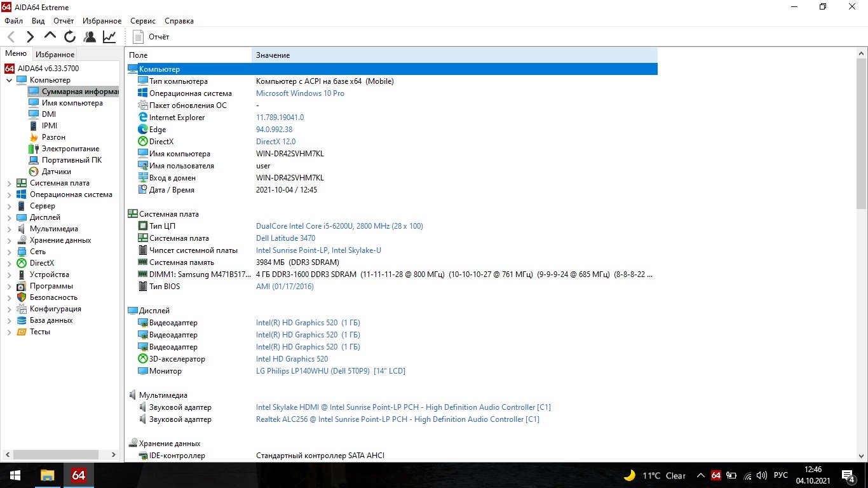The height and width of the screenshot is (488, 868).
Task: Click the Dell Latitude 3470 link
Action: [285, 238]
